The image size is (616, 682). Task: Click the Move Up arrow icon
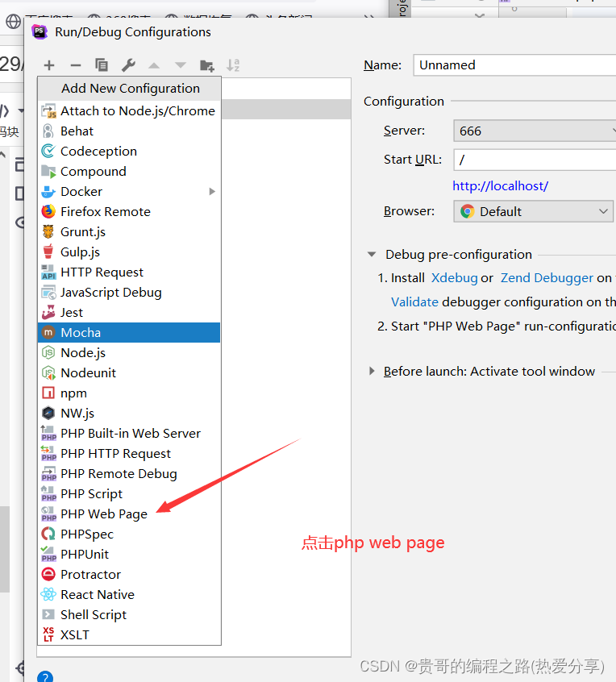click(154, 65)
